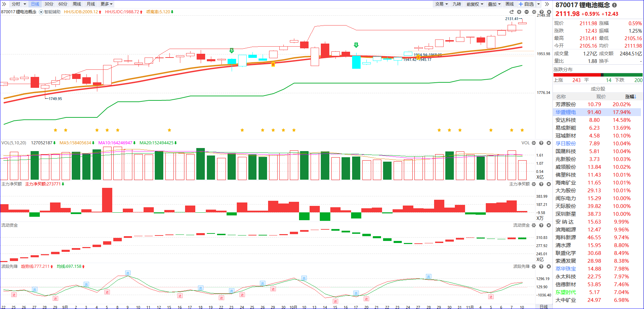Toggle 画线 drawing mode
This screenshot has height=309, width=644.
click(x=510, y=4)
